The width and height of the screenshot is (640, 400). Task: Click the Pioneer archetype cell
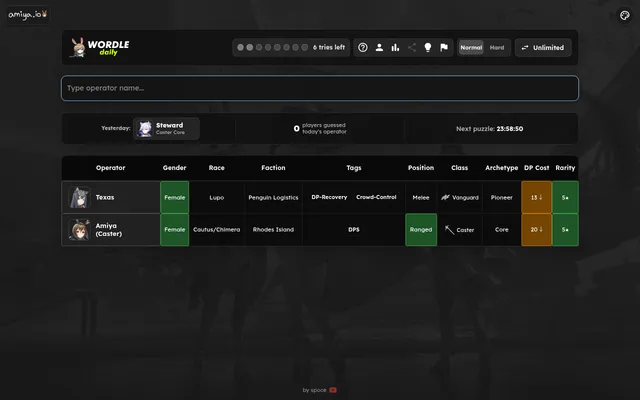(x=501, y=197)
